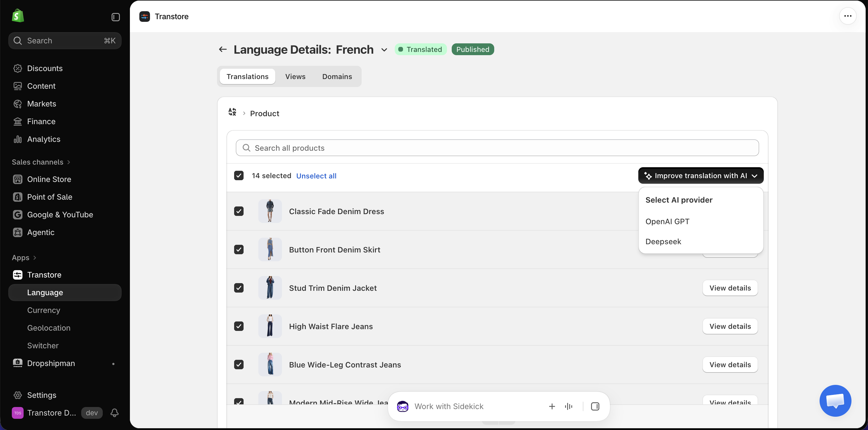
Task: Uncheck Blue Wide-Leg Contrast Jeans
Action: point(239,365)
